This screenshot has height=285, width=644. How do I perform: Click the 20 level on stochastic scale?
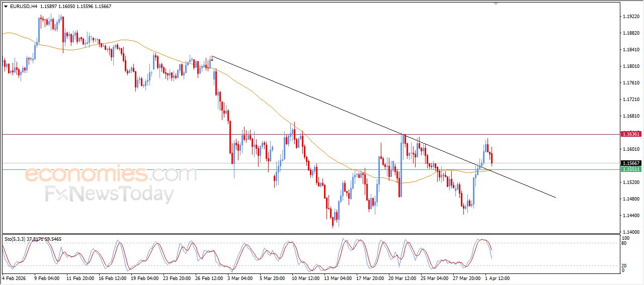click(x=625, y=265)
